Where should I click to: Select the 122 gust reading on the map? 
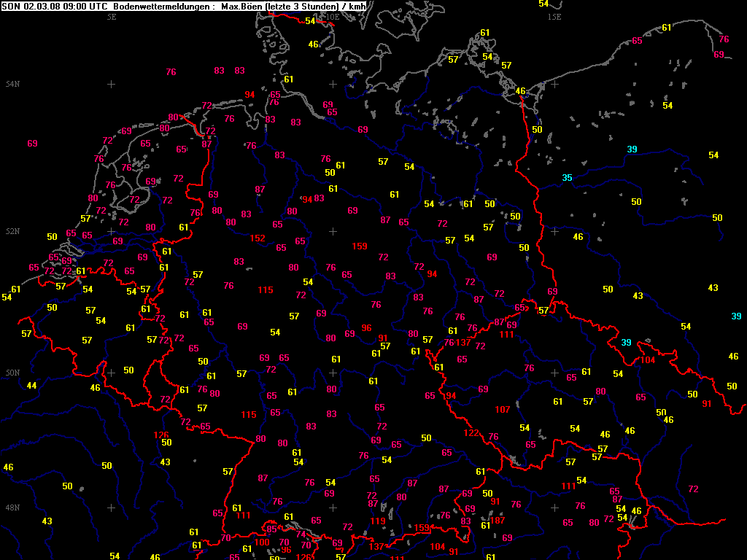coord(471,433)
